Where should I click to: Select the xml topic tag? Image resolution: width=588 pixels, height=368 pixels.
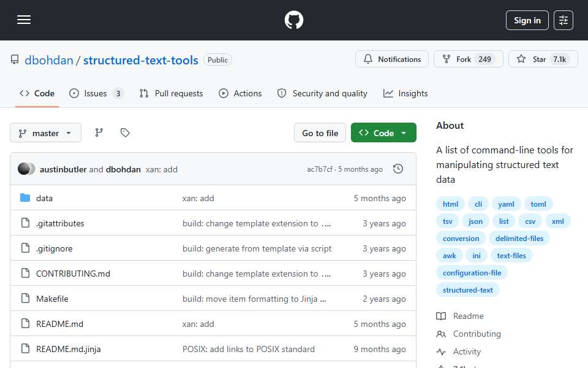[x=557, y=221]
